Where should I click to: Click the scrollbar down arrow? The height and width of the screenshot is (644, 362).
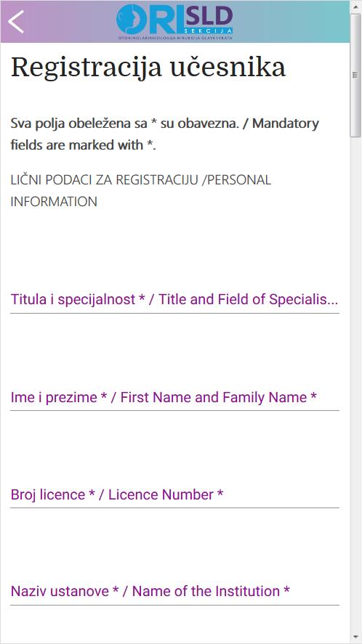point(355,638)
